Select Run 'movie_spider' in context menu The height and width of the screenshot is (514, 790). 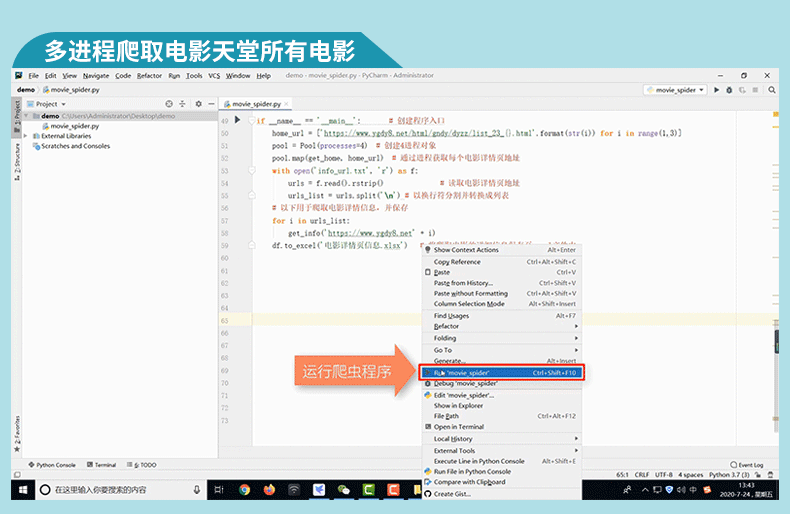click(502, 373)
